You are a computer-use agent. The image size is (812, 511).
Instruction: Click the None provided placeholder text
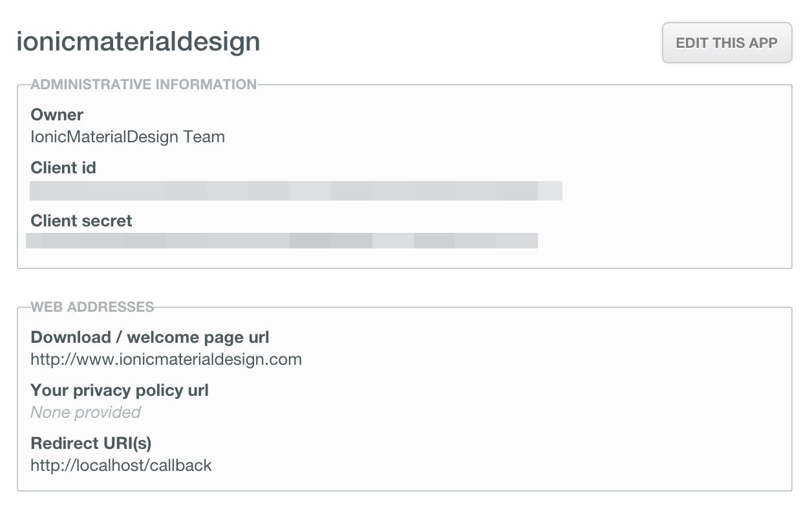coord(85,413)
